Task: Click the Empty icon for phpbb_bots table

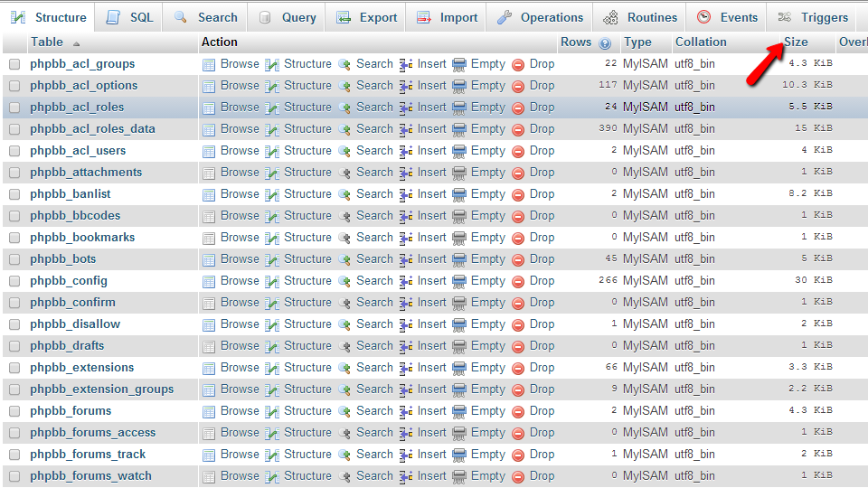Action: (x=459, y=259)
